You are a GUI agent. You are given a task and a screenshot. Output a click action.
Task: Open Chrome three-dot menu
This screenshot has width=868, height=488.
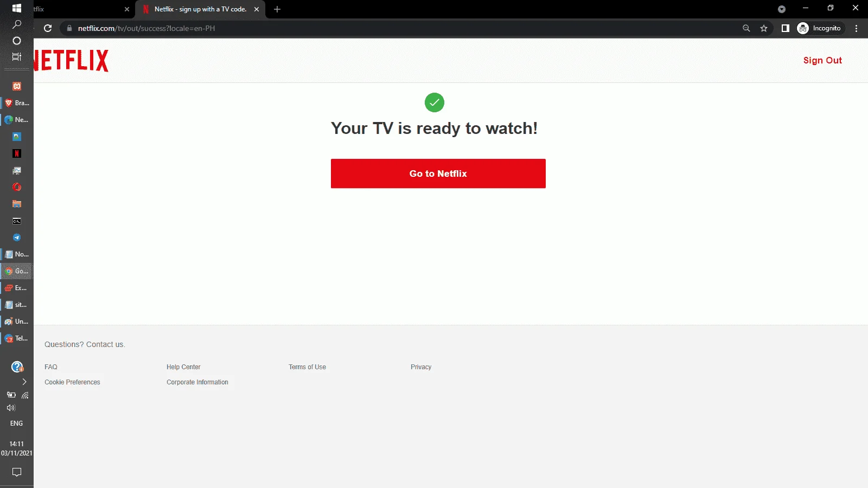857,28
